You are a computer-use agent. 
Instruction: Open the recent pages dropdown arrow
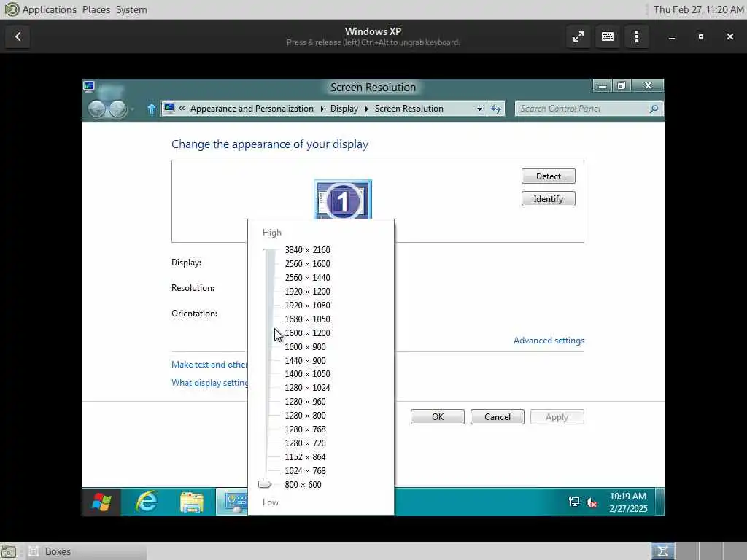[133, 109]
